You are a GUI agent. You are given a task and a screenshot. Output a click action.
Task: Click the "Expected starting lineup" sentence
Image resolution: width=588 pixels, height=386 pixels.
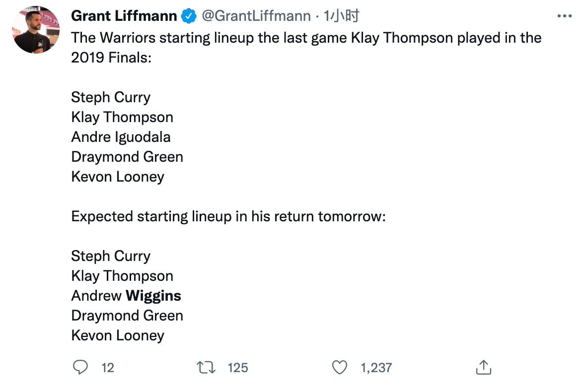(228, 216)
